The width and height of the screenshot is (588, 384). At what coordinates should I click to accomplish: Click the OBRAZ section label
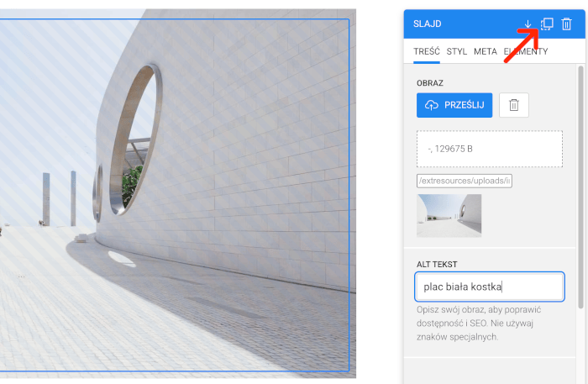(x=430, y=83)
